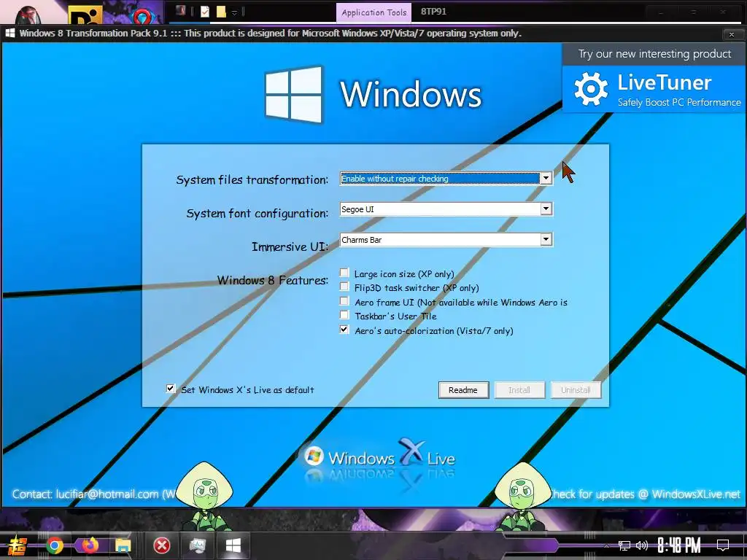Enable Flip3D task switcher checkbox
The height and width of the screenshot is (560, 747).
(344, 287)
